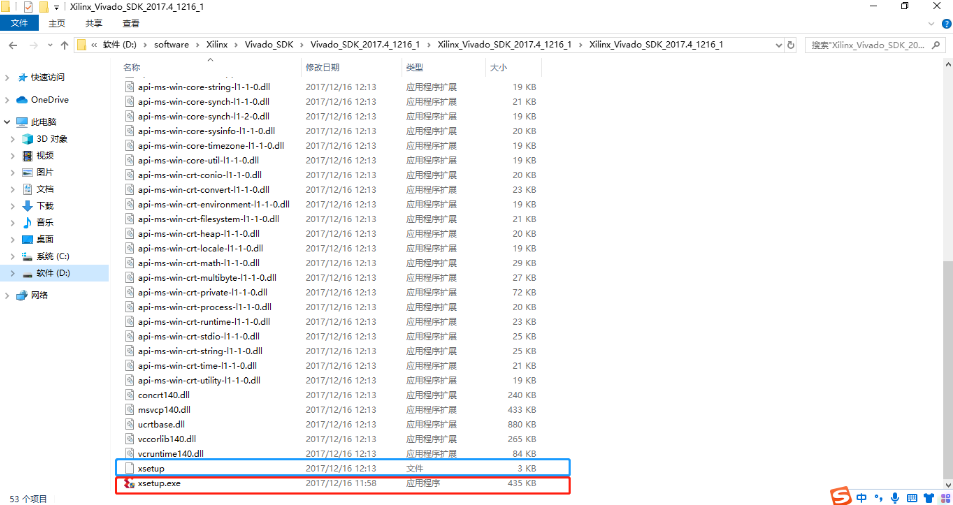Click 'Vivado_SDK' in the address path

click(269, 45)
